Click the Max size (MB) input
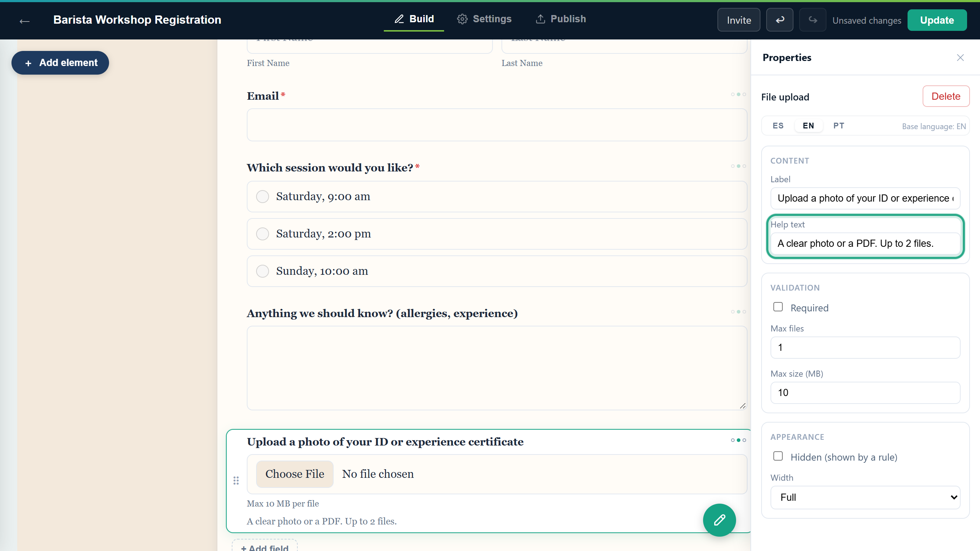The width and height of the screenshot is (980, 551). tap(865, 393)
